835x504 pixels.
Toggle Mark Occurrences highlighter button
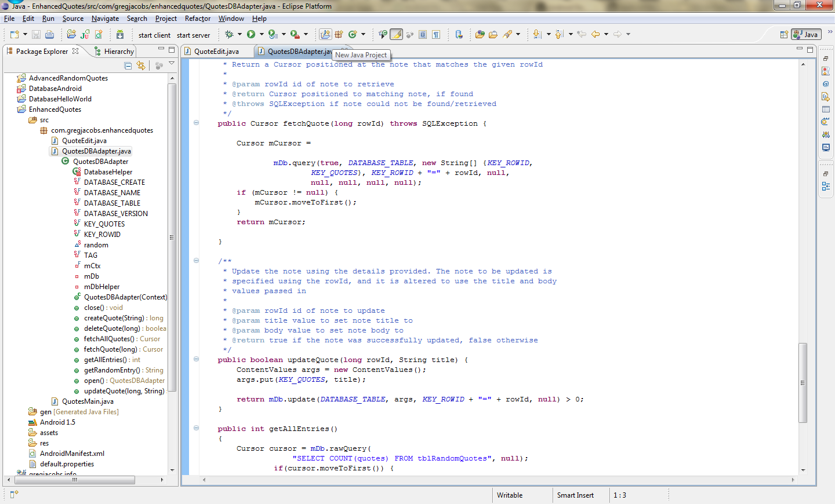pyautogui.click(x=397, y=35)
